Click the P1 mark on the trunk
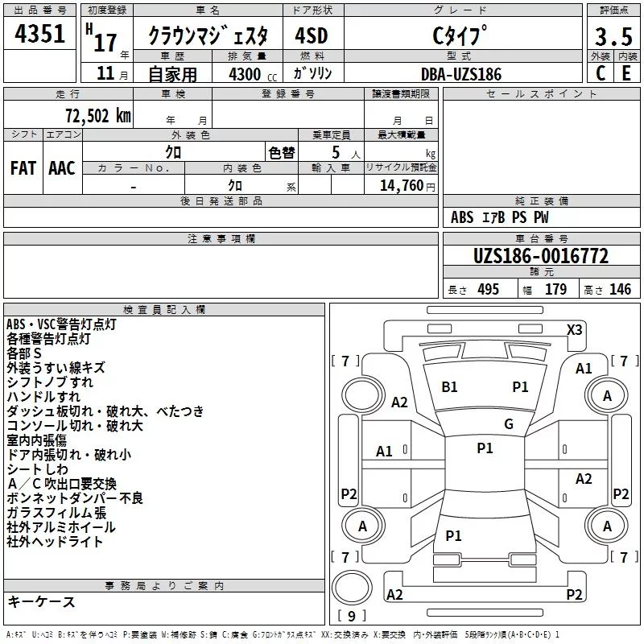The height and width of the screenshot is (644, 644). 453,535
